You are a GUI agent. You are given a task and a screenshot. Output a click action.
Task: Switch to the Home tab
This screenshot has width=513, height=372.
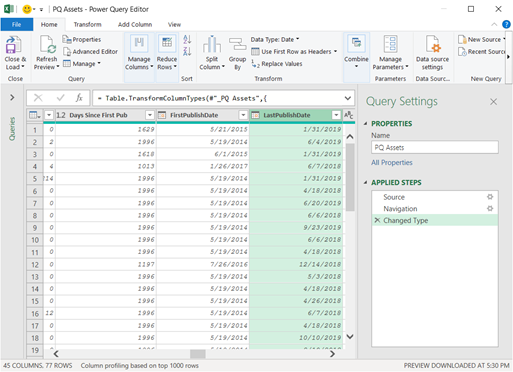49,24
